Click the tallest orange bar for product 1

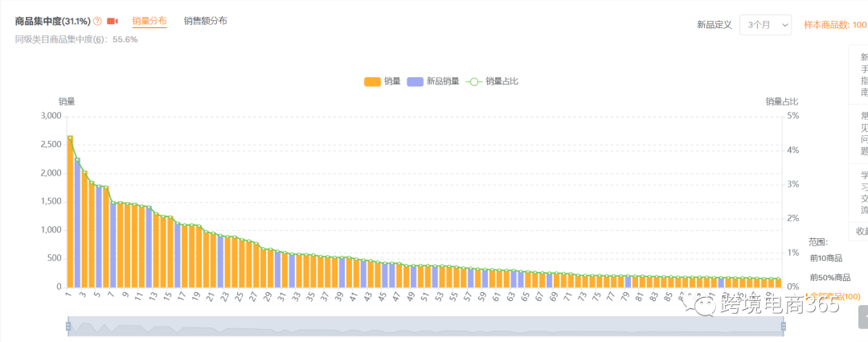(x=70, y=211)
